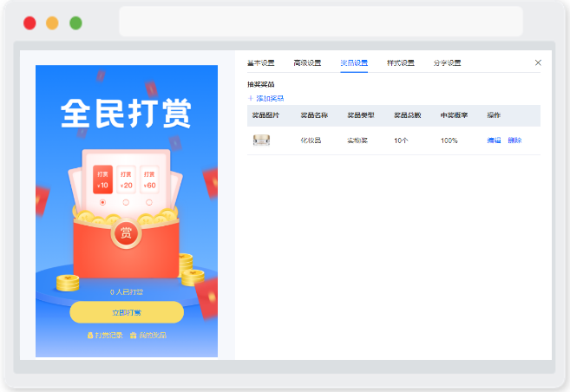Viewport: 570px width, 392px height.
Task: Click the yellow window minimize dot
Action: (x=52, y=23)
